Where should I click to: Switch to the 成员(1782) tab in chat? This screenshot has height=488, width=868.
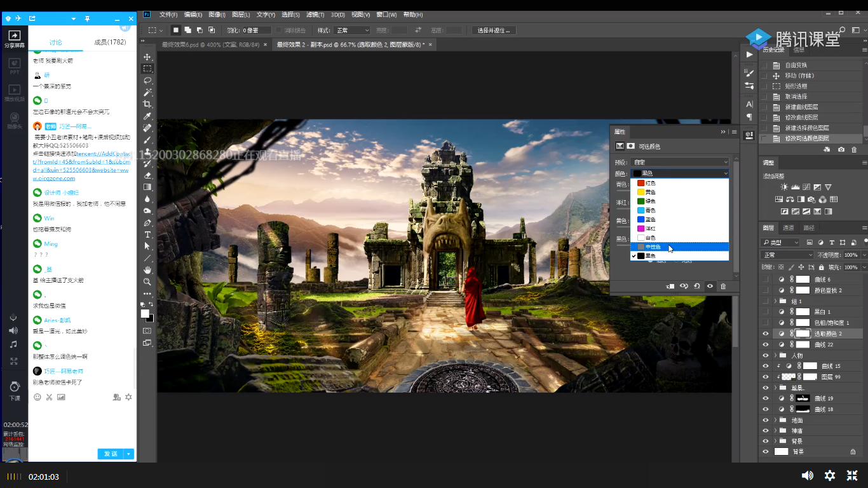point(110,43)
